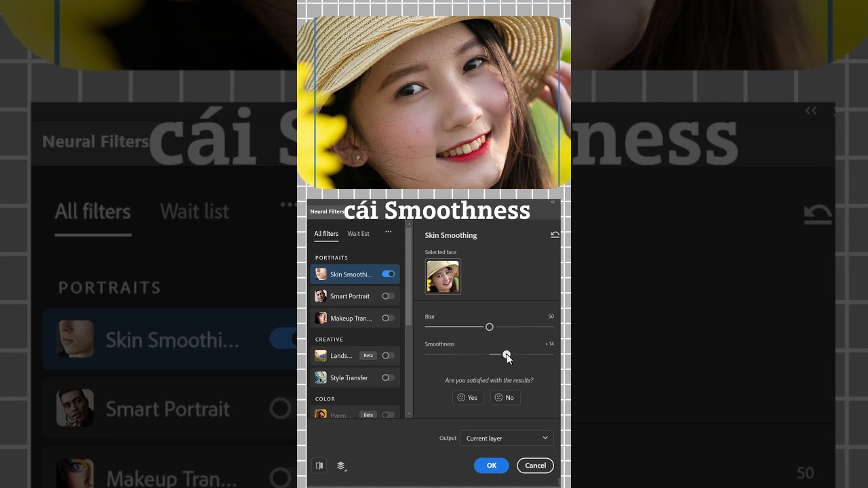
Task: Collapse the Neural Filters panel via double chevron
Action: [x=553, y=202]
